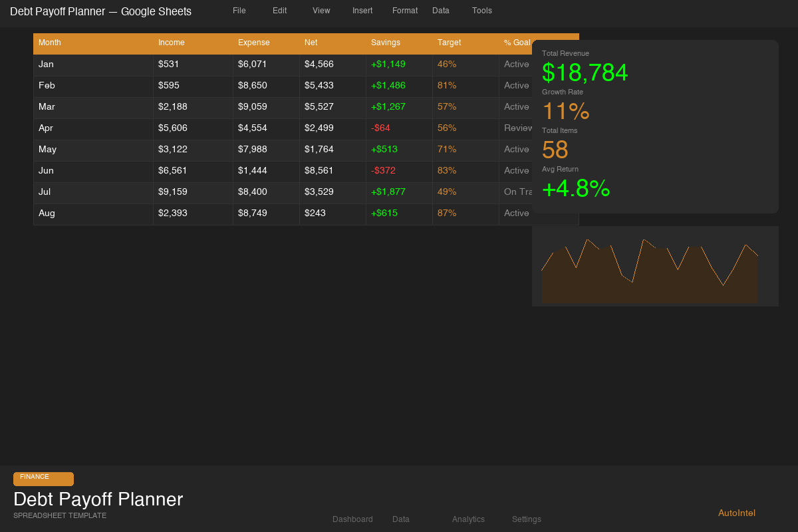Select the Feb month cell
This screenshot has height=532, width=798.
93,86
